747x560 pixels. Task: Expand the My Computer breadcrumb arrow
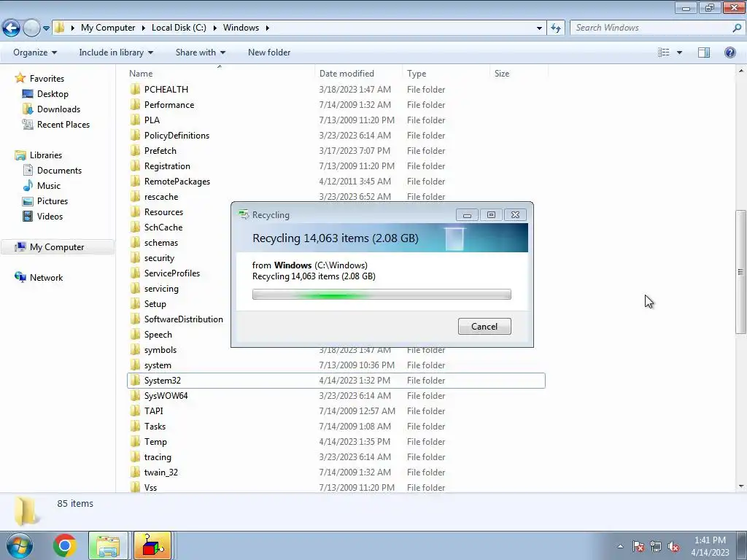coord(143,28)
